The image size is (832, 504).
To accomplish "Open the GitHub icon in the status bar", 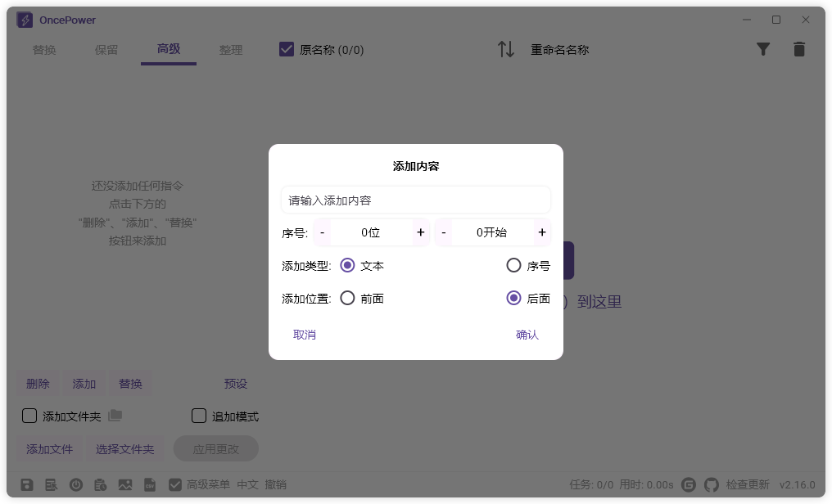I will (712, 484).
